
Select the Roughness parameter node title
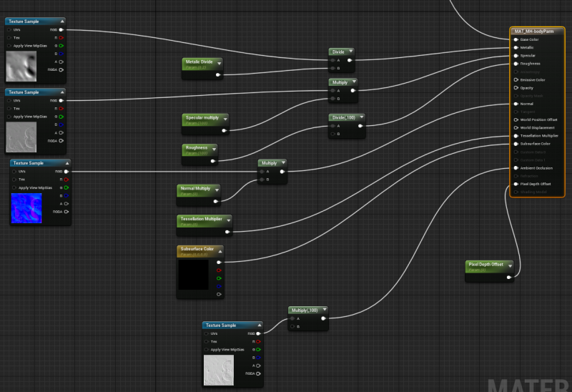point(197,147)
